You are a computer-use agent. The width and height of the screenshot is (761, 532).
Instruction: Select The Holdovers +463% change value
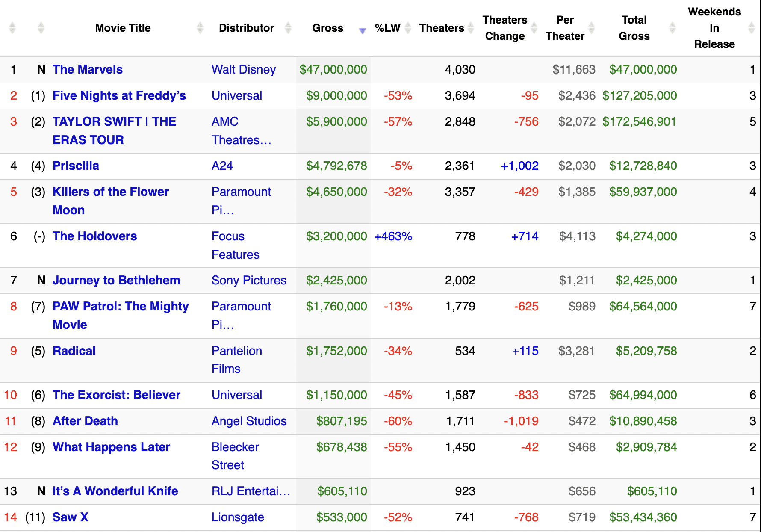[x=393, y=236]
